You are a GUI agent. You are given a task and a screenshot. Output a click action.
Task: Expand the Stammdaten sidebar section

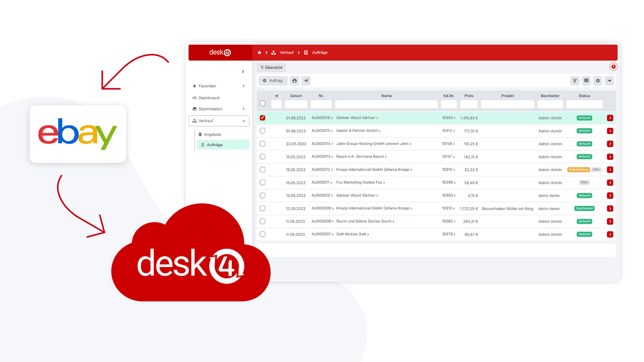pos(244,109)
